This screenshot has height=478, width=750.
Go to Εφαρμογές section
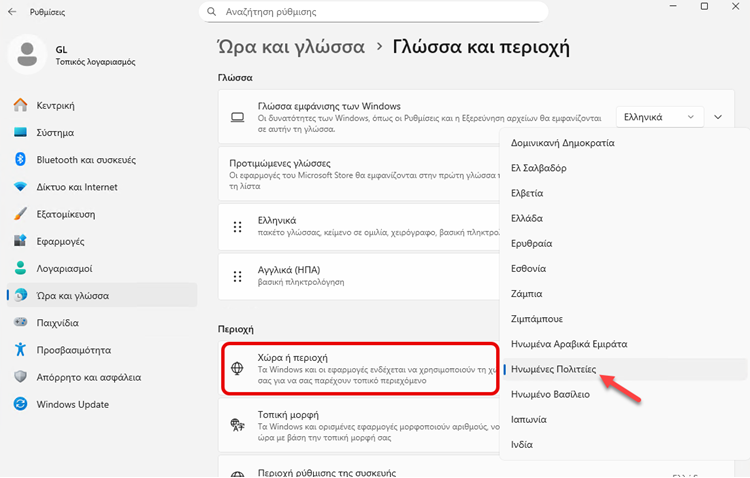(61, 241)
